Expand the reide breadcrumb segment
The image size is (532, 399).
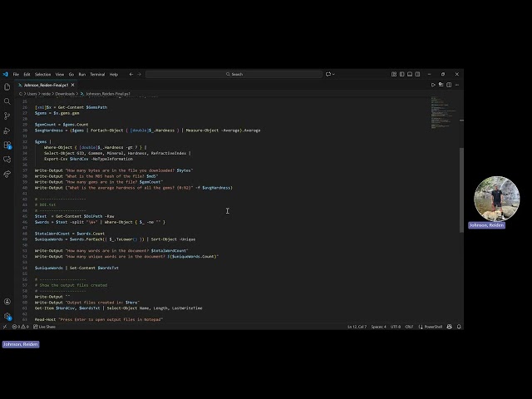46,94
